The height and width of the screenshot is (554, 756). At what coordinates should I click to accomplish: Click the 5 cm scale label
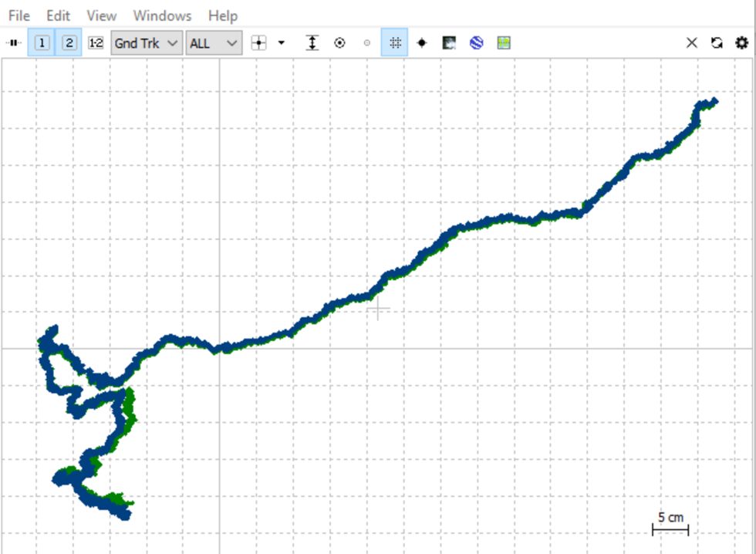(x=670, y=518)
